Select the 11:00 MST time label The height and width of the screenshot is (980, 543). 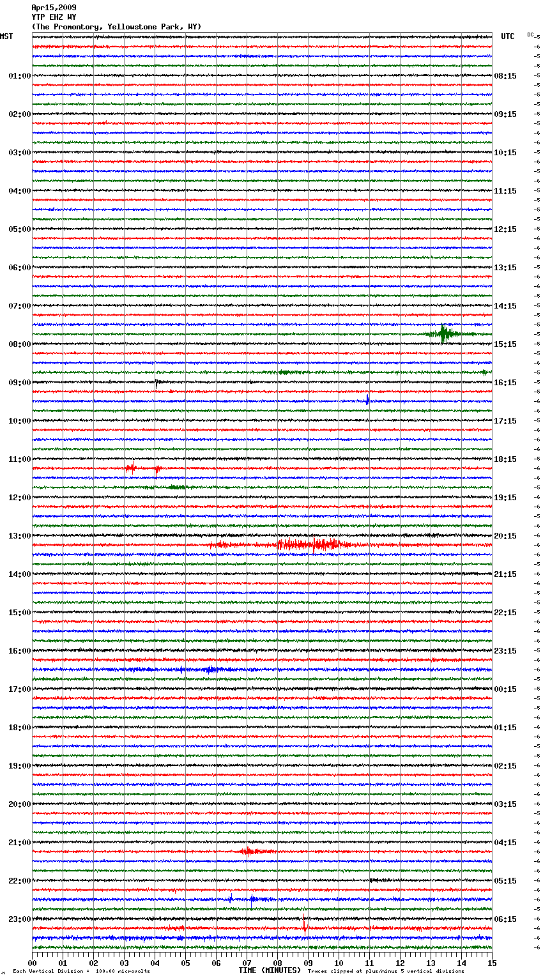(x=20, y=459)
